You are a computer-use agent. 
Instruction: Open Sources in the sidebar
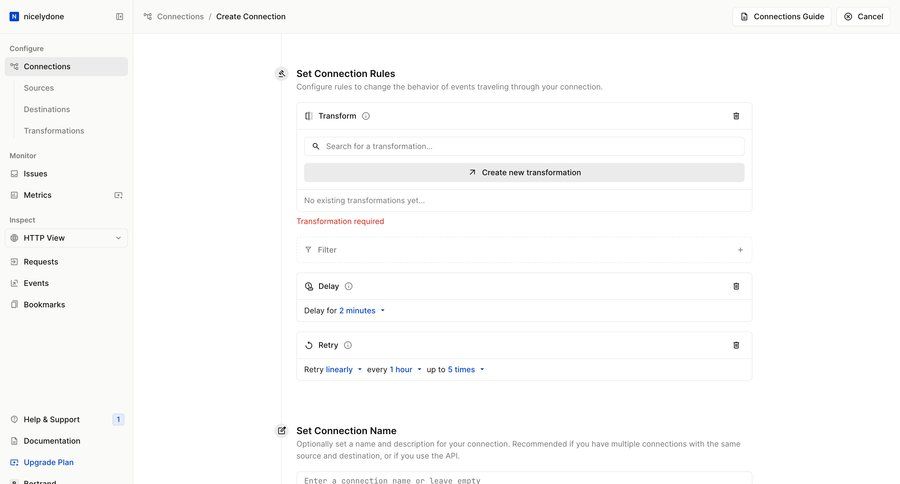click(38, 88)
